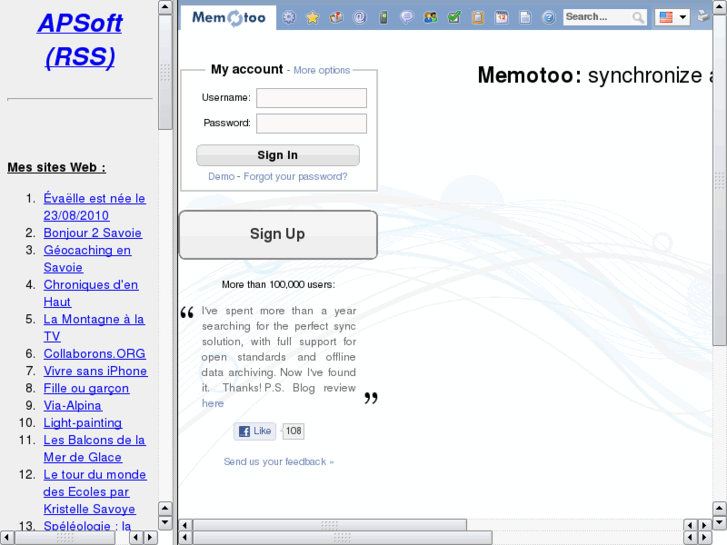The width and height of the screenshot is (727, 545).
Task: Open the APSoft (RSS) heading link
Action: coord(80,39)
